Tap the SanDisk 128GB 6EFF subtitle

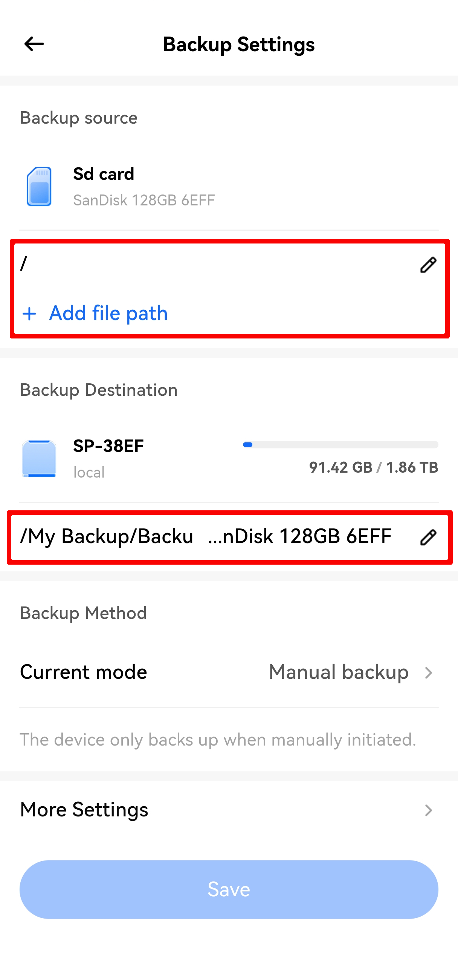[144, 200]
